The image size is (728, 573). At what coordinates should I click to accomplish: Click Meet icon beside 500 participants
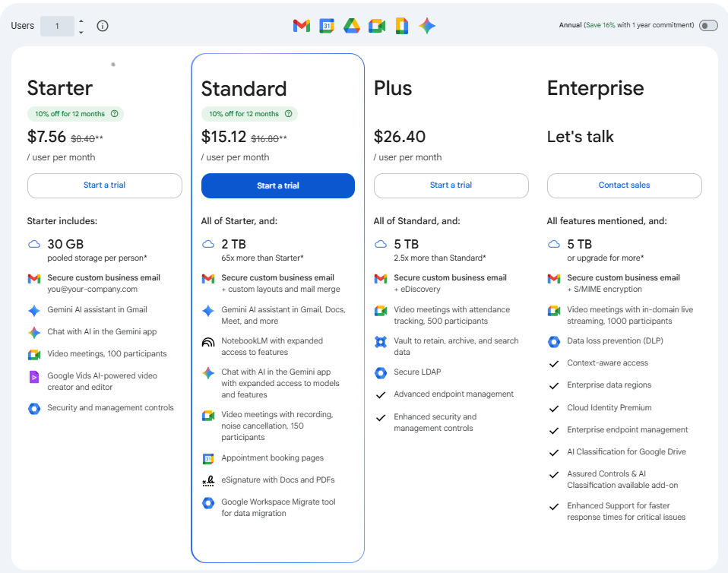(381, 311)
